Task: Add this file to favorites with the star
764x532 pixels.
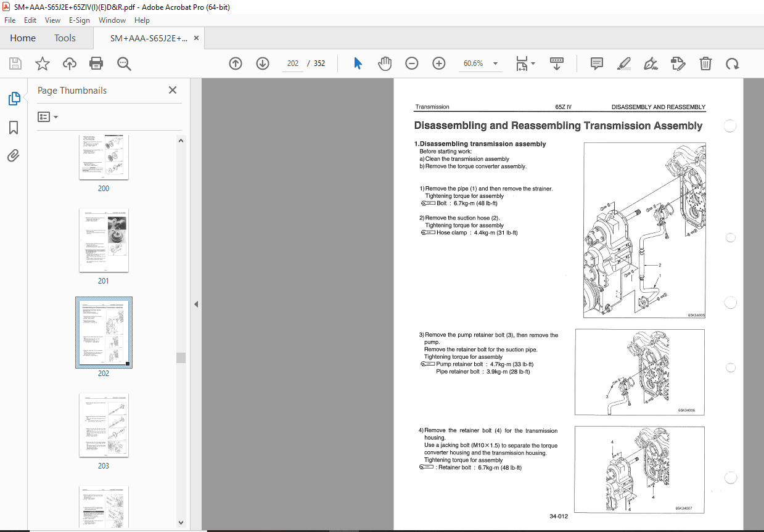Action: coord(42,63)
